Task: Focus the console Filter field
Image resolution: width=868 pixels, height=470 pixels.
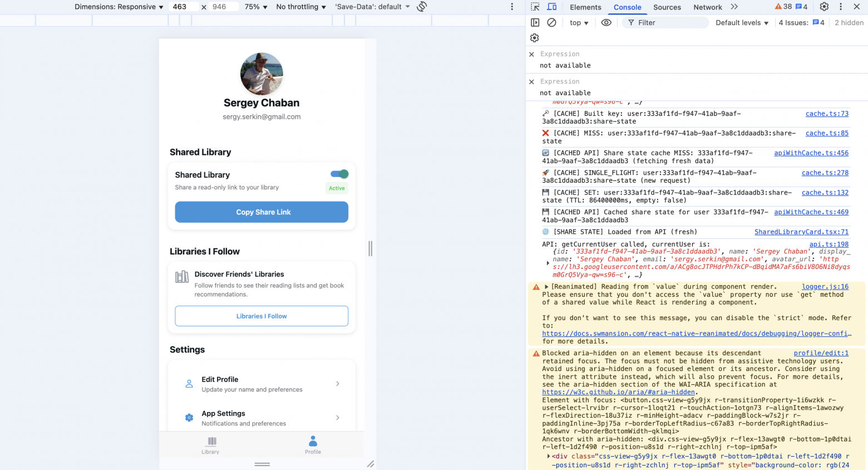Action: [x=665, y=23]
